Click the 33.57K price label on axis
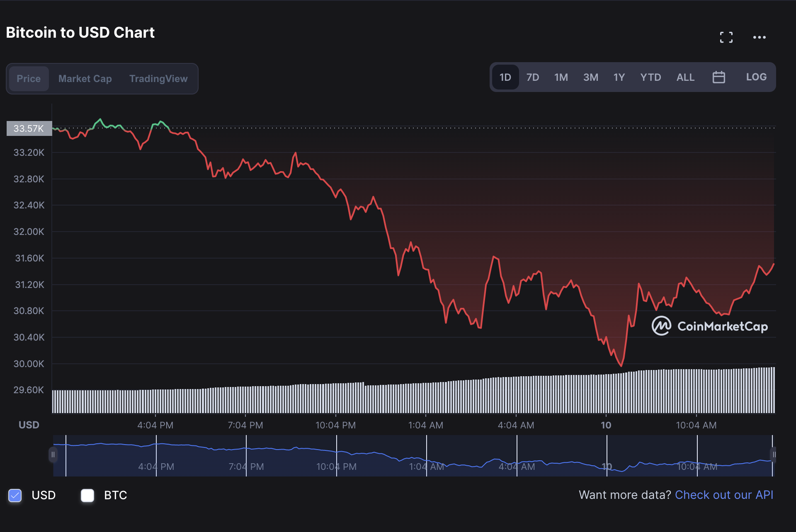 point(29,128)
